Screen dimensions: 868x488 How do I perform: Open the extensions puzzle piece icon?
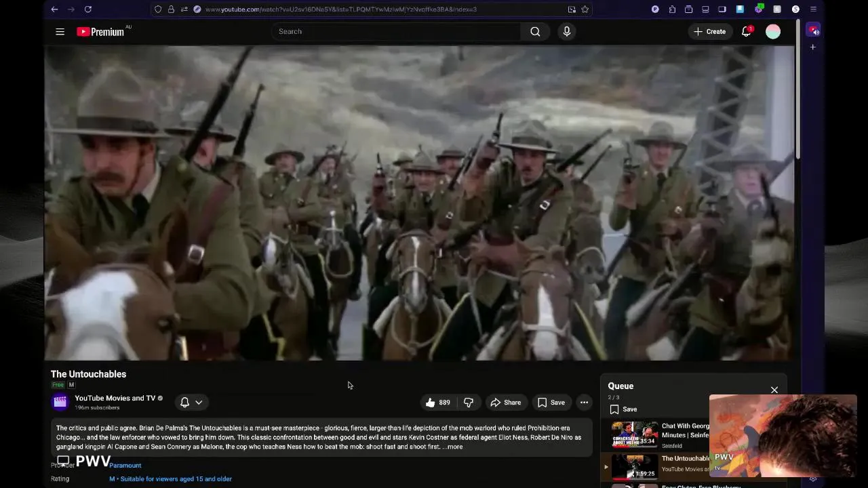672,9
